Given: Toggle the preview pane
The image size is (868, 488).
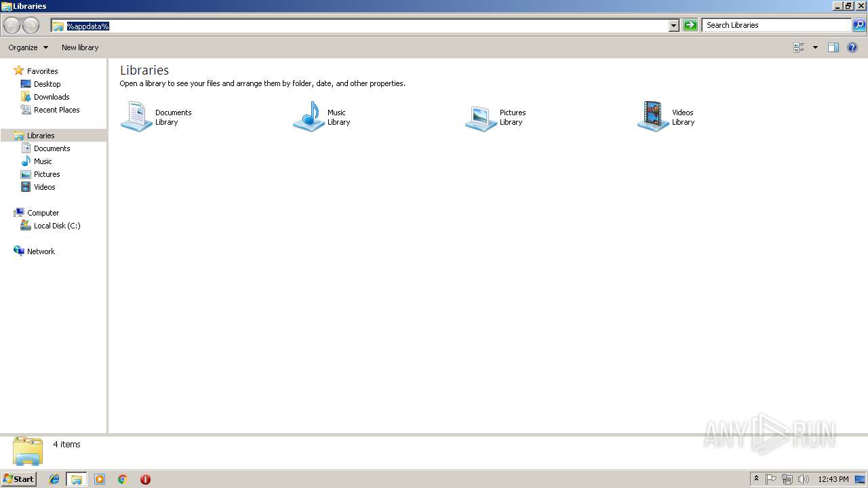Looking at the screenshot, I should click(x=833, y=47).
